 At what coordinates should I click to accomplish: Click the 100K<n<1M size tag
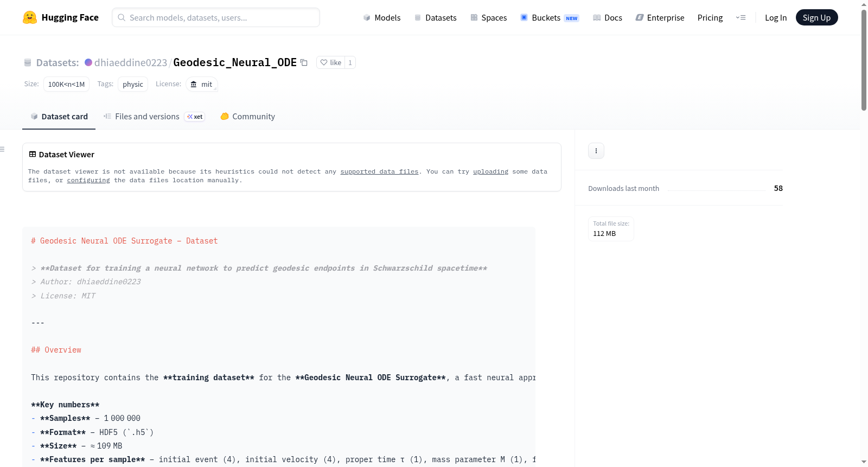click(x=66, y=84)
